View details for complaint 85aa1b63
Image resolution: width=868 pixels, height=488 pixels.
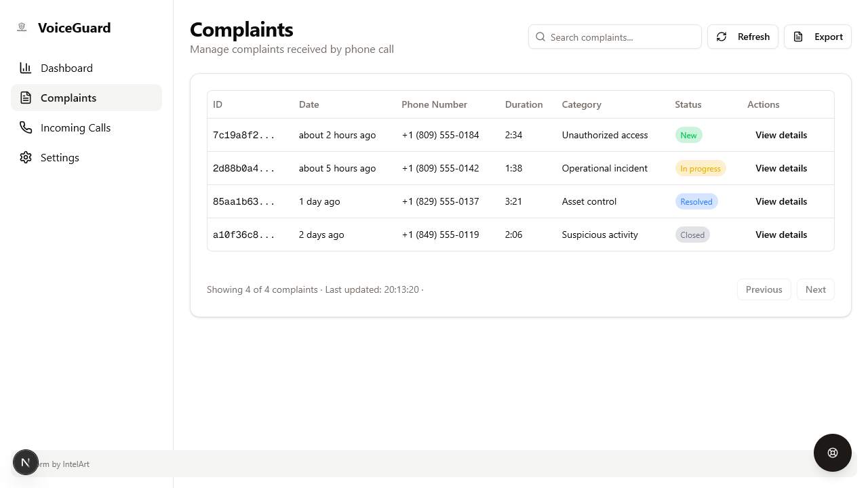pyautogui.click(x=781, y=201)
